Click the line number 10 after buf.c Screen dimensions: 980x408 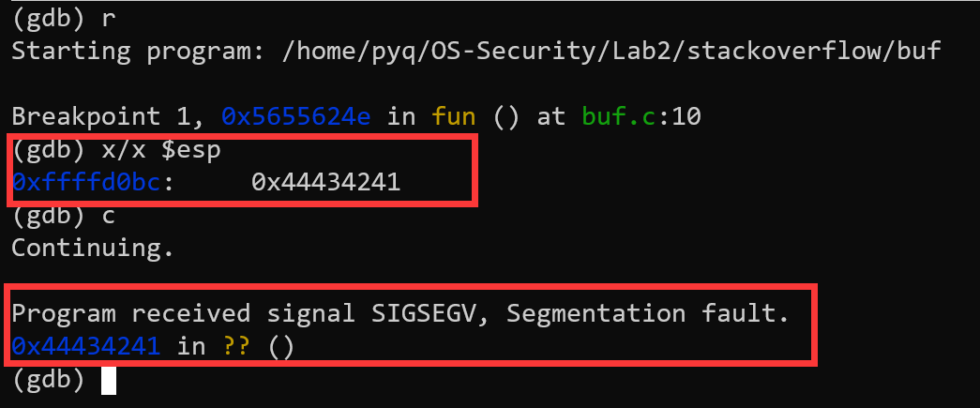(686, 115)
